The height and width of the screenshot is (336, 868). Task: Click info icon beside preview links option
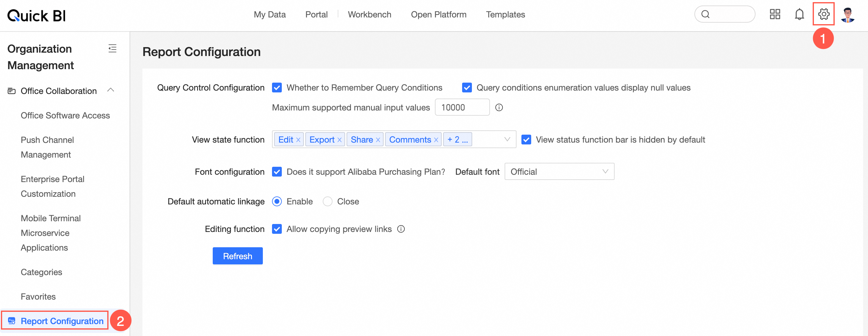click(401, 229)
